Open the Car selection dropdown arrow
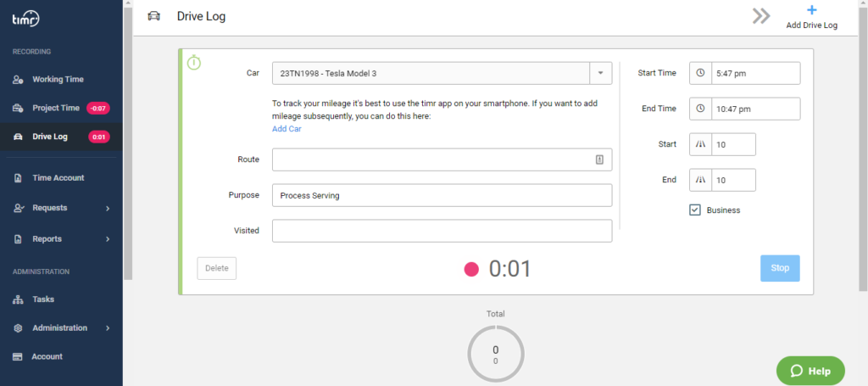This screenshot has height=386, width=868. click(601, 73)
